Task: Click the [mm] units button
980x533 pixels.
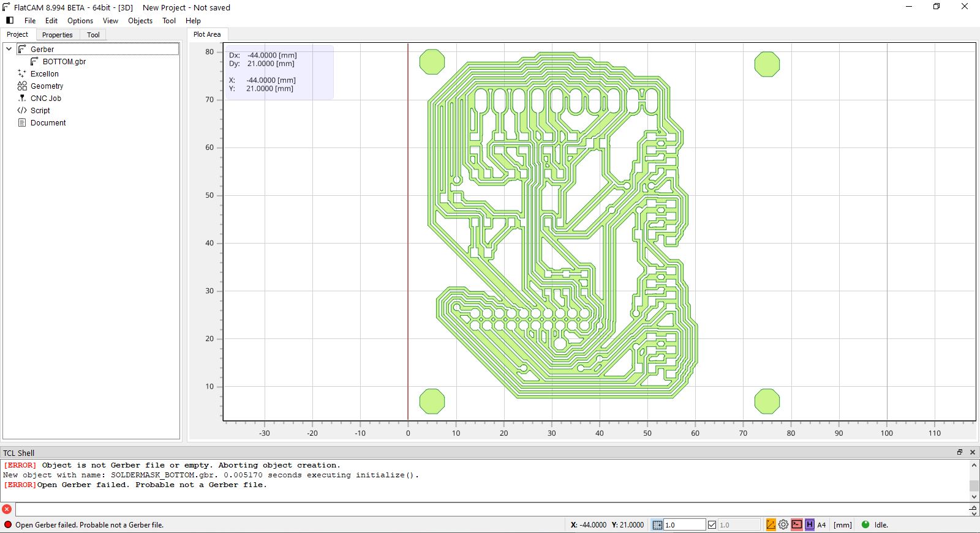Action: pos(843,524)
